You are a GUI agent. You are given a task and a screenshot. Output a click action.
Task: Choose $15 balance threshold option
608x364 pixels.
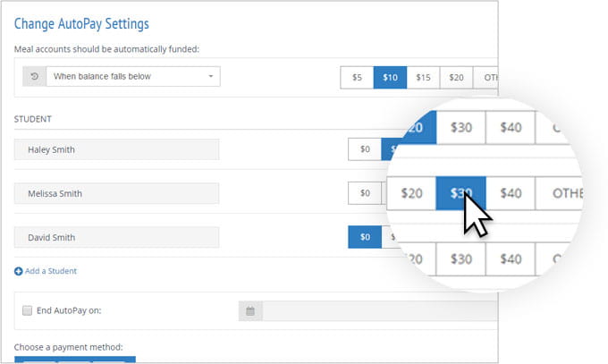423,78
